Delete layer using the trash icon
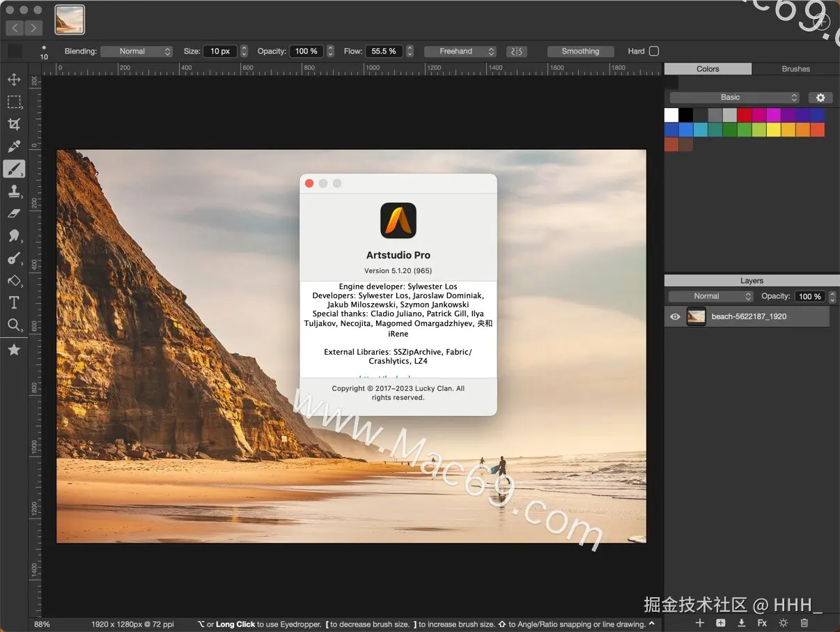Image resolution: width=840 pixels, height=632 pixels. coord(804,623)
